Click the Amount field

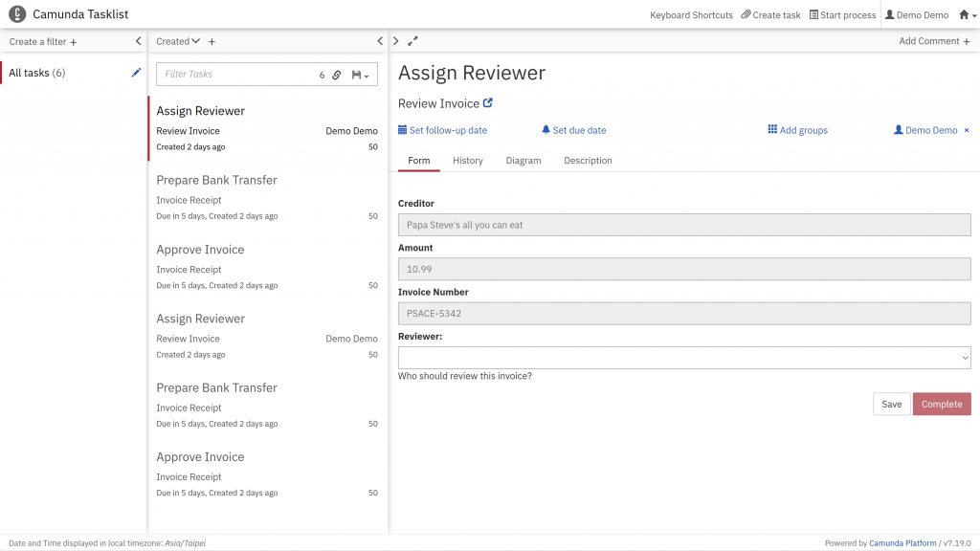[x=684, y=269]
